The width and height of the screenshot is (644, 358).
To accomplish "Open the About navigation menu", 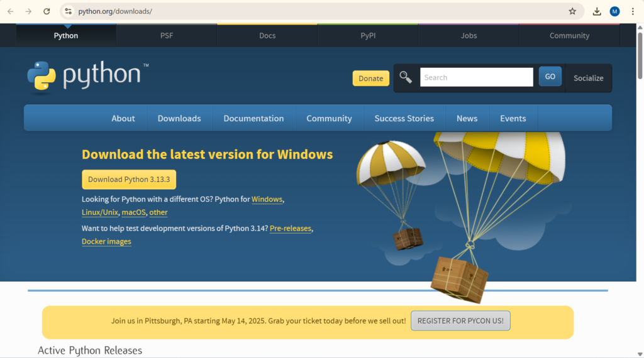I will click(123, 118).
